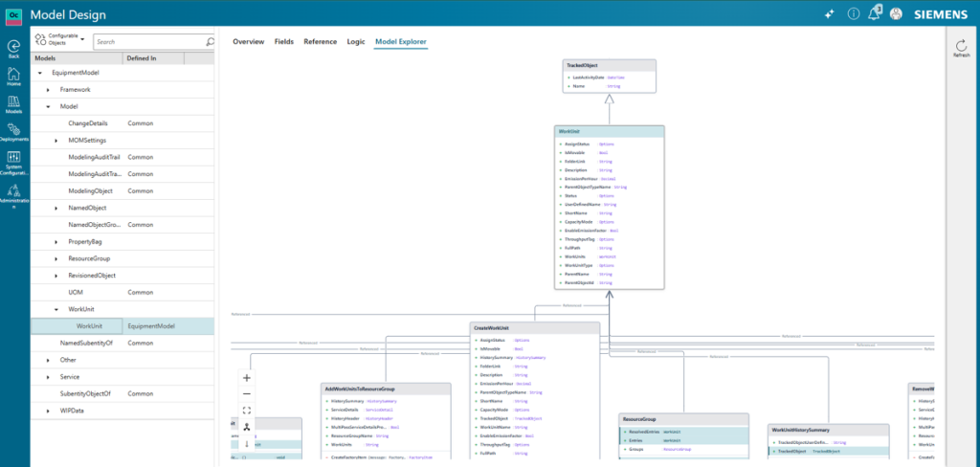980x467 pixels.
Task: Select the Model Explorer tab
Action: click(401, 42)
